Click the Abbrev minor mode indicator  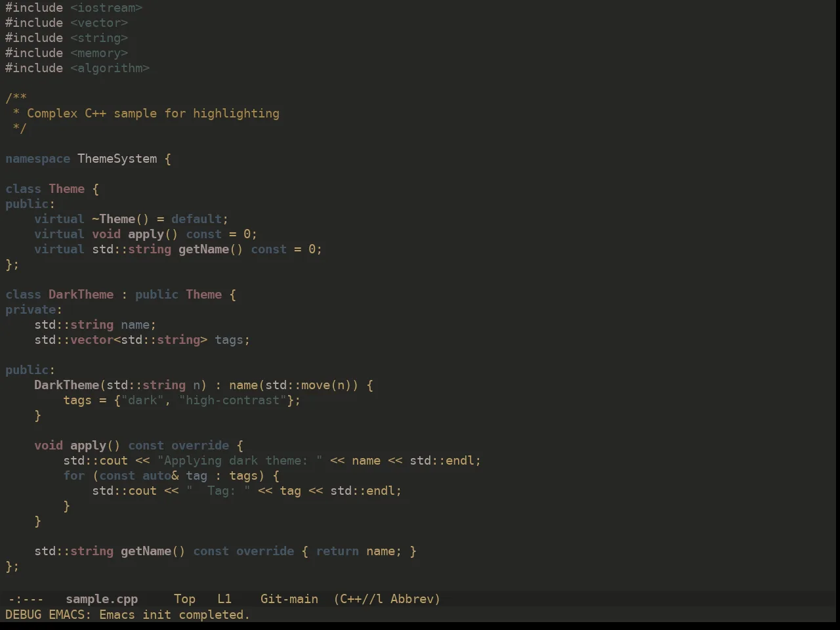pos(415,599)
